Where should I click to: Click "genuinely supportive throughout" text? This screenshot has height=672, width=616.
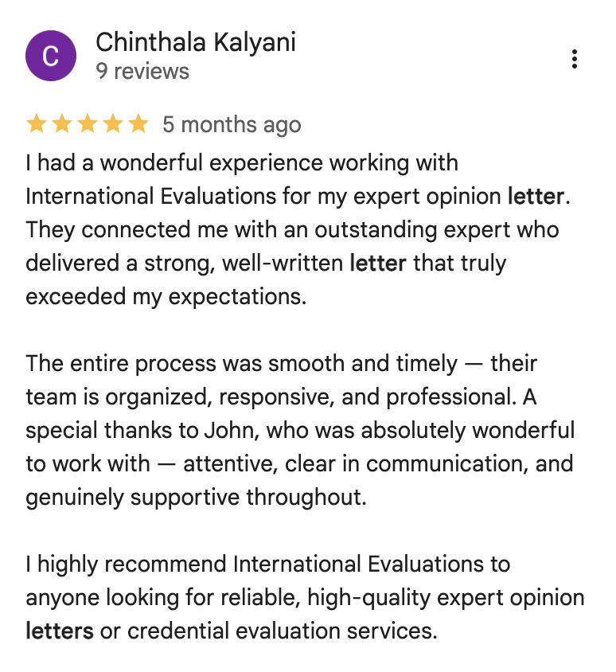pos(195,498)
